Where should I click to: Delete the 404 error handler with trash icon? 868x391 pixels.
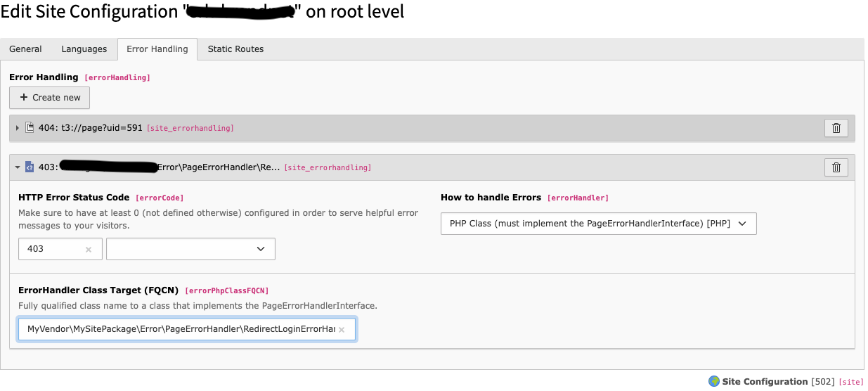click(x=836, y=128)
